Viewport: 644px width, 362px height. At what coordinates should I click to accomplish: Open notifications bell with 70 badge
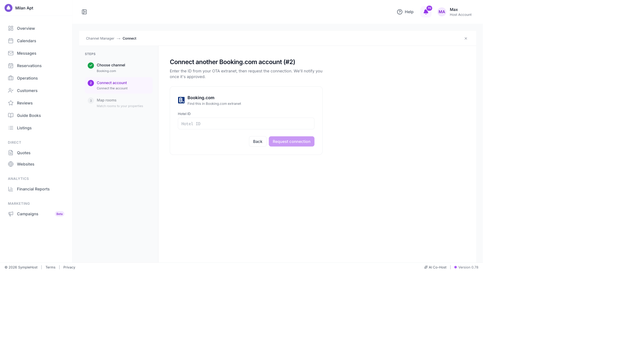[426, 12]
